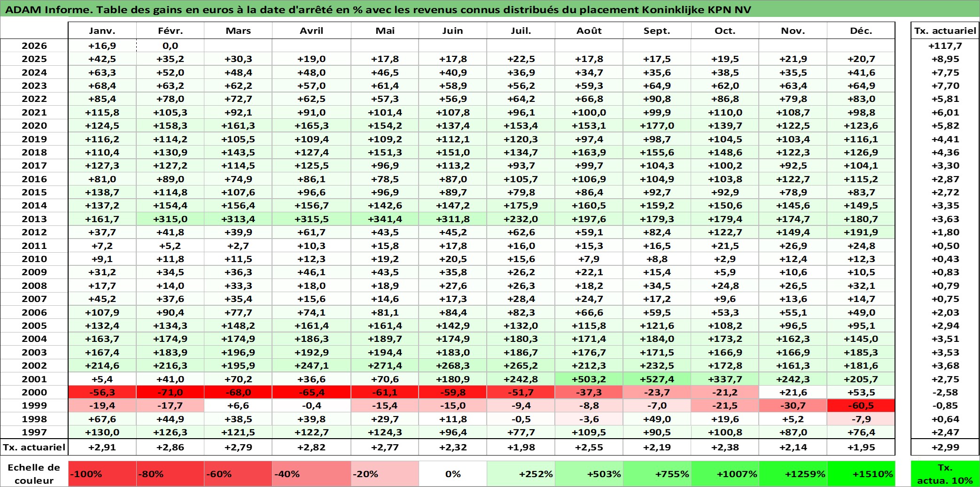Click the Janv. column header
The width and height of the screenshot is (980, 487).
102,31
